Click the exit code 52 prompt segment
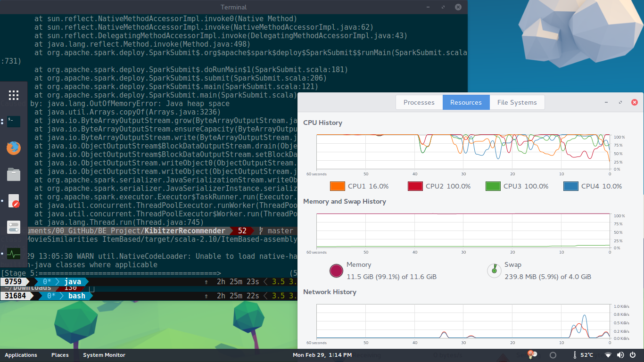This screenshot has height=362, width=644. (x=242, y=231)
